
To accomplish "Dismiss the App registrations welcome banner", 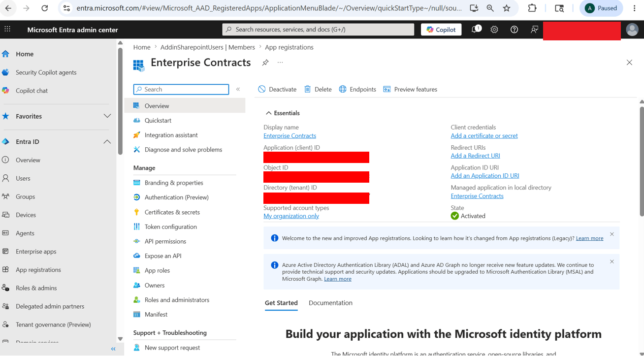I will point(612,234).
